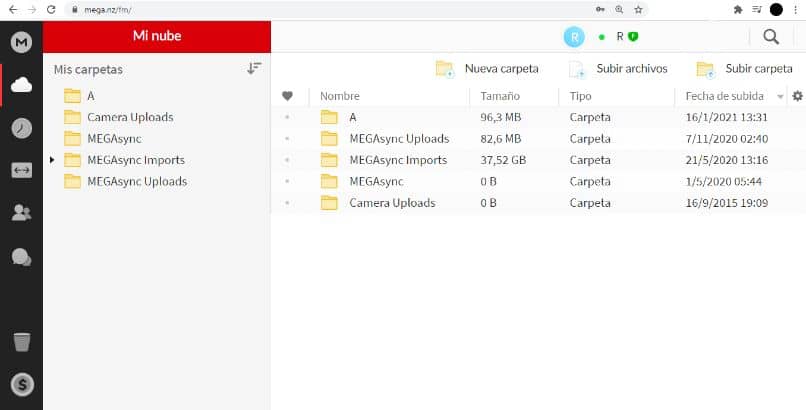Click the browser profile avatar circle
The width and height of the screenshot is (806, 410).
776,10
